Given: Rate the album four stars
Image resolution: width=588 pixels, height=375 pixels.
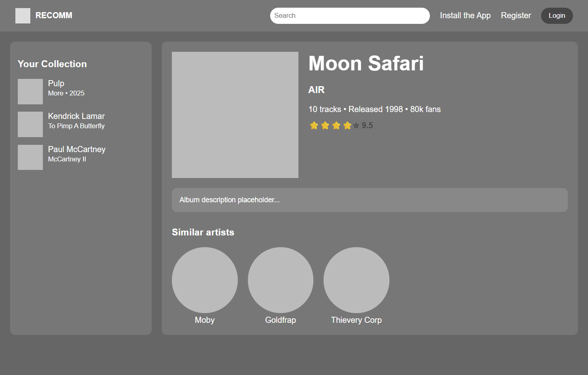Looking at the screenshot, I should 347,125.
